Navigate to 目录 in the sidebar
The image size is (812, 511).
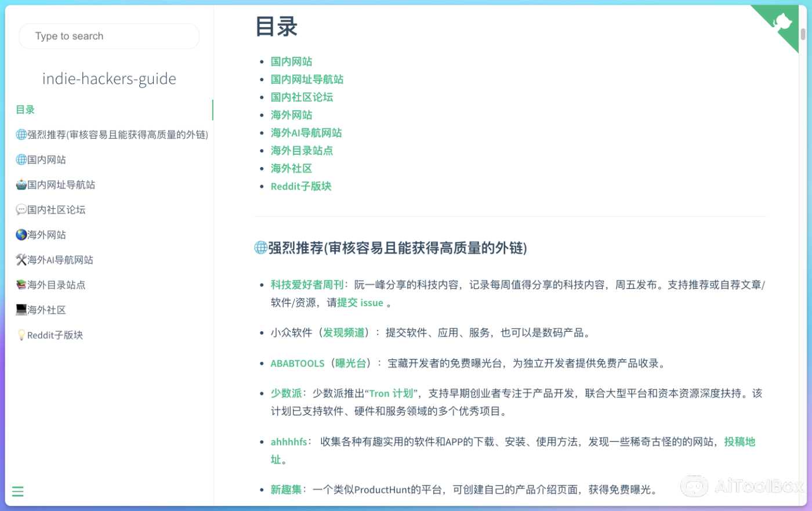coord(24,110)
